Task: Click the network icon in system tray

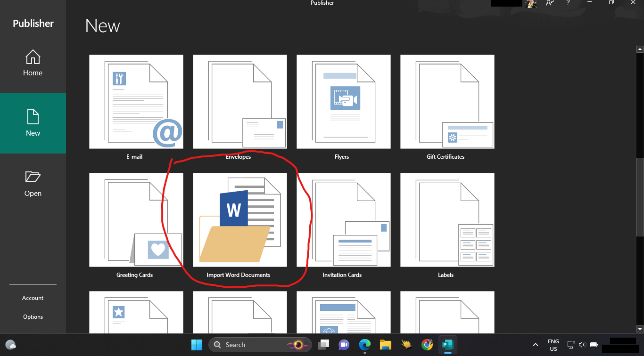Action: (x=571, y=345)
